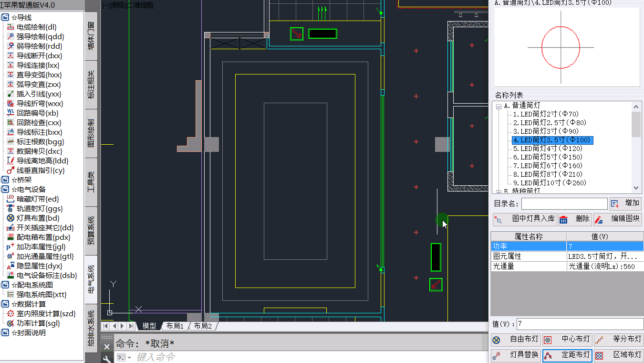The width and height of the screenshot is (644, 363).
Task: Click the 区域布灯 button
Action: [x=619, y=355]
